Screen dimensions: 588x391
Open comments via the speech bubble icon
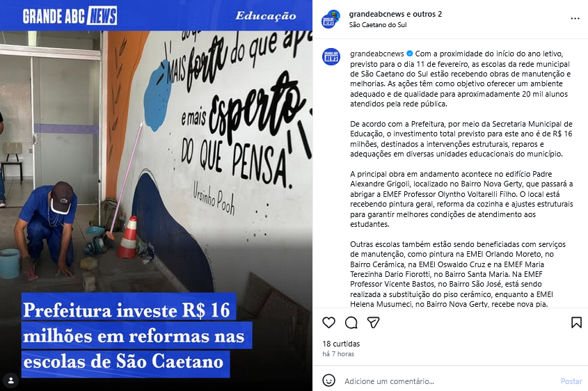351,322
